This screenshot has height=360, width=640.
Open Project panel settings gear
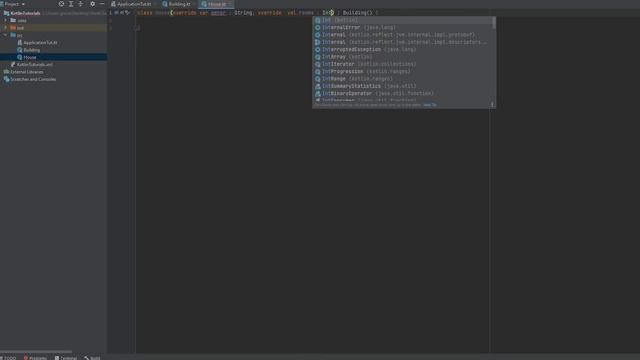(93, 4)
